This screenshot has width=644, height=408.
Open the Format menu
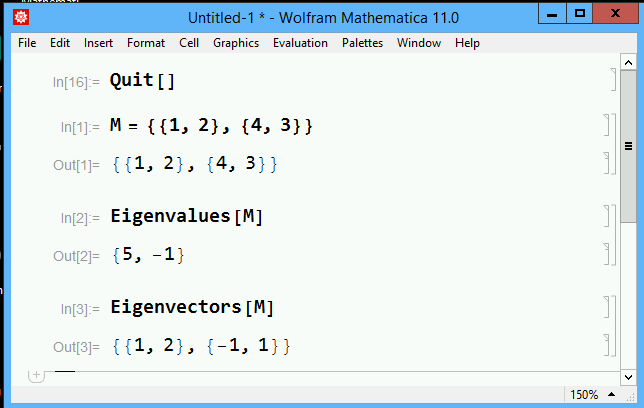point(146,43)
